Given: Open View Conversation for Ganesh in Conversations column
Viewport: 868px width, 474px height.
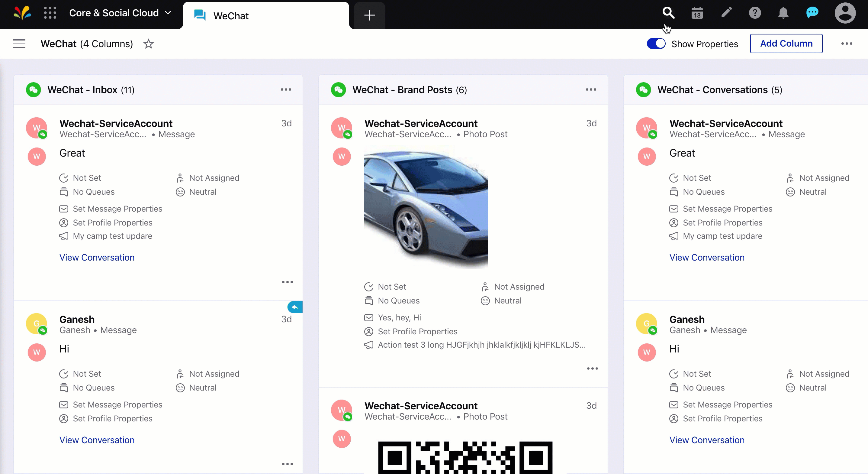Looking at the screenshot, I should pos(707,440).
